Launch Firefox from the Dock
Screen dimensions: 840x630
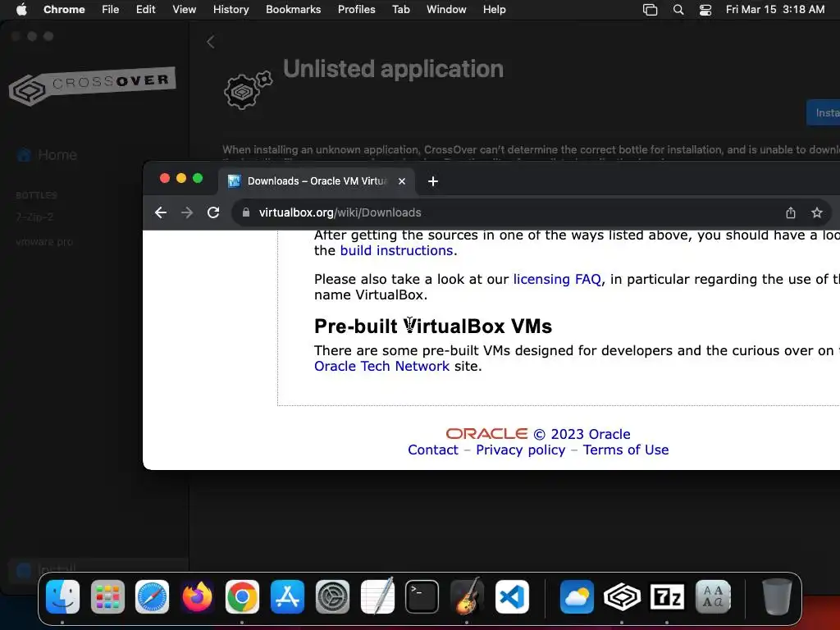197,596
